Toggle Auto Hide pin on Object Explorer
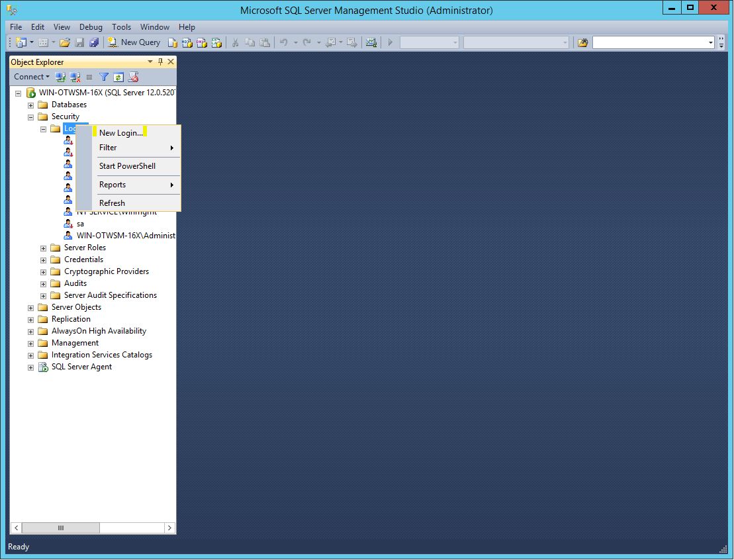Viewport: 734px width, 560px height. tap(161, 62)
